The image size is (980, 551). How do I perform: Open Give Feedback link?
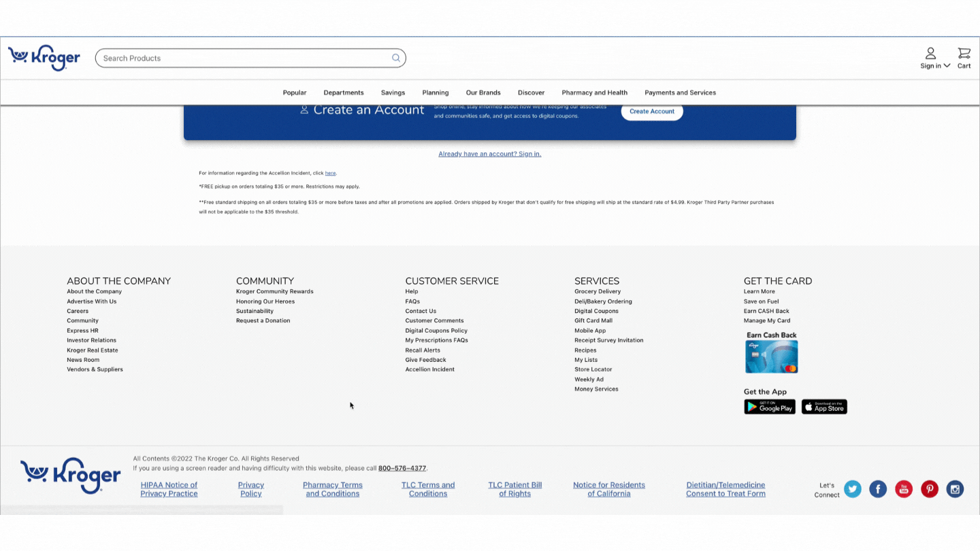tap(426, 360)
